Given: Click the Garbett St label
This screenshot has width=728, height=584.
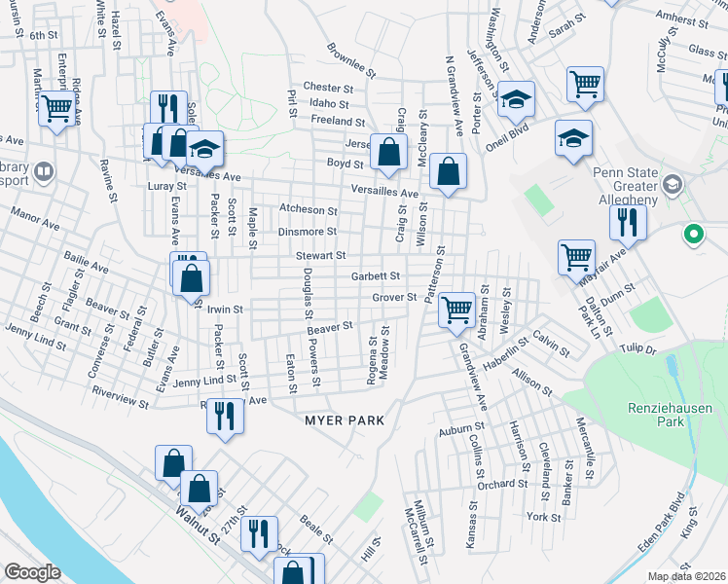Looking at the screenshot, I should tap(376, 276).
